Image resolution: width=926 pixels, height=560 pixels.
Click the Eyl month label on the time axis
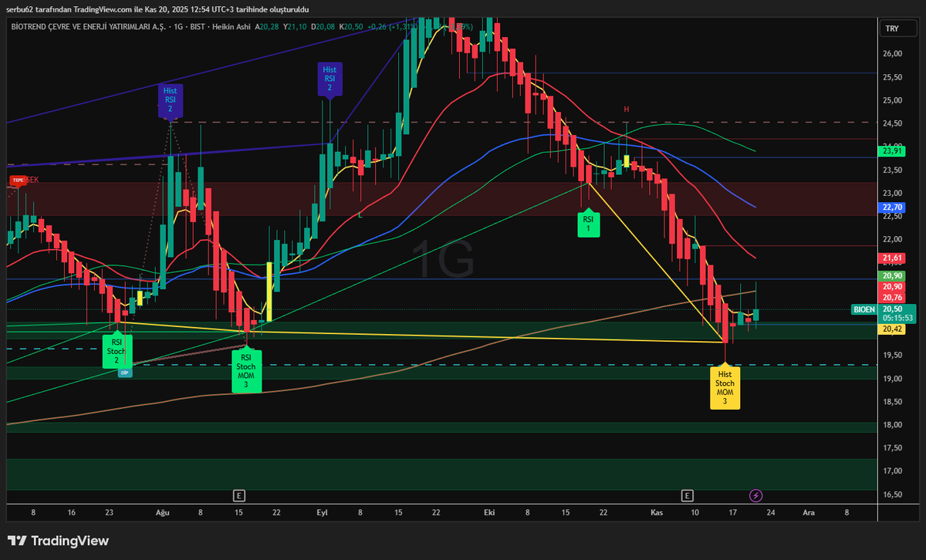point(322,511)
